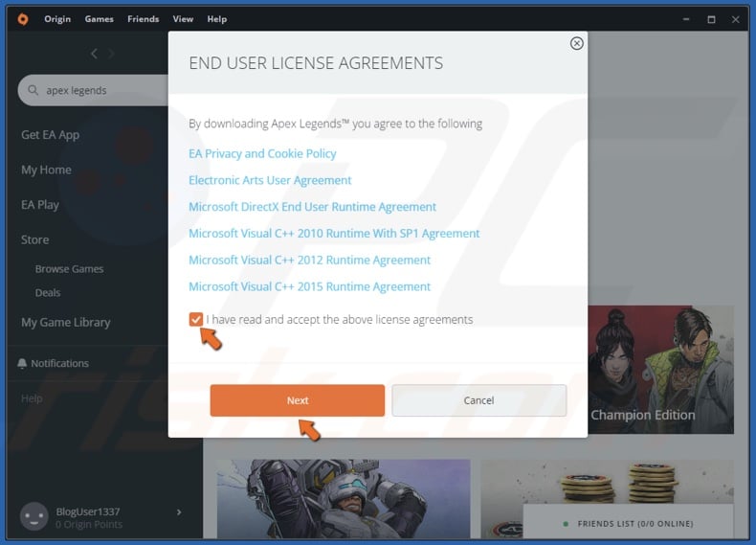Select Deals under Store
Image resolution: width=756 pixels, height=545 pixels.
(48, 292)
